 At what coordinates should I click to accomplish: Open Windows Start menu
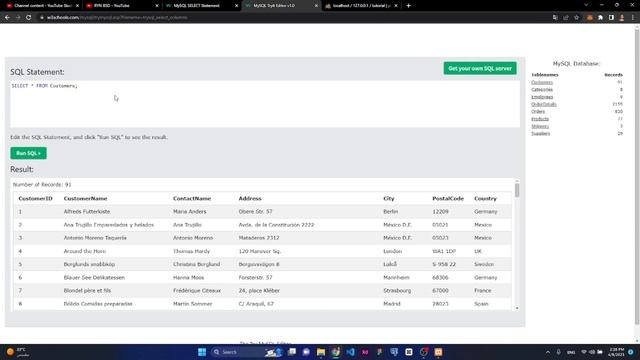click(x=202, y=352)
